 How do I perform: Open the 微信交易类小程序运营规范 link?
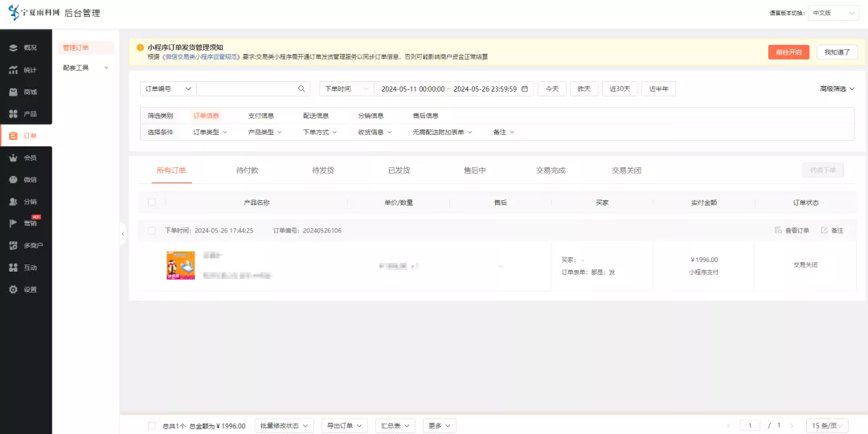coord(200,57)
